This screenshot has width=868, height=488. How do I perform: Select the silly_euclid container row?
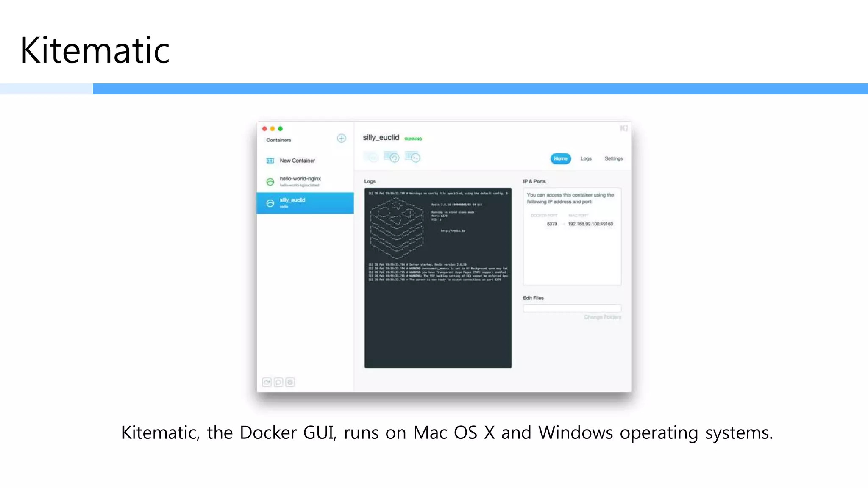point(305,203)
